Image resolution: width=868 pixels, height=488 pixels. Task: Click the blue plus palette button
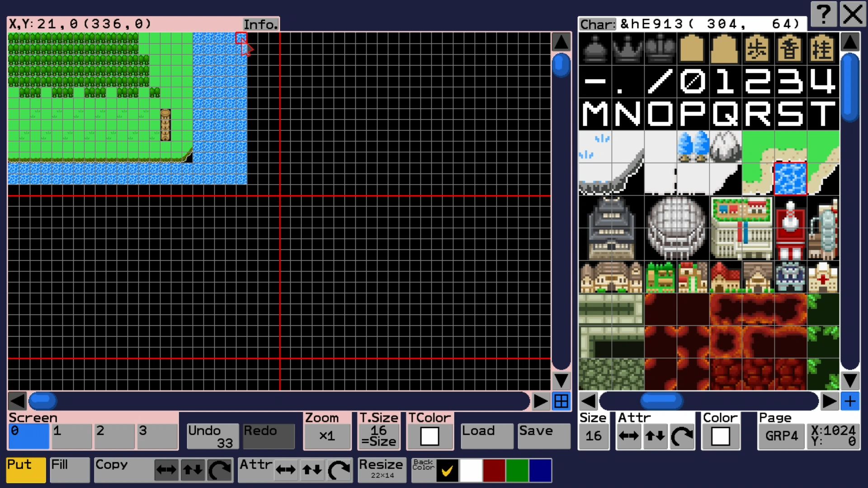850,401
